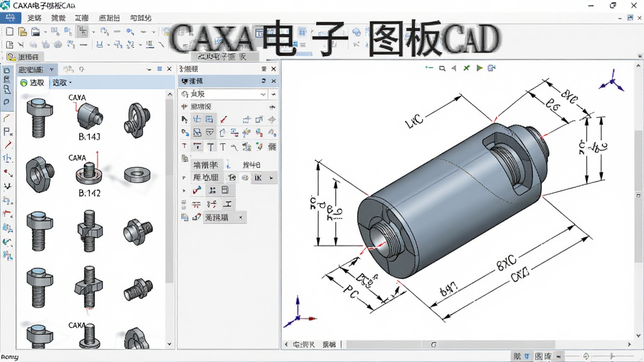Click the 'CAXA' label above part B:143

pos(77,97)
